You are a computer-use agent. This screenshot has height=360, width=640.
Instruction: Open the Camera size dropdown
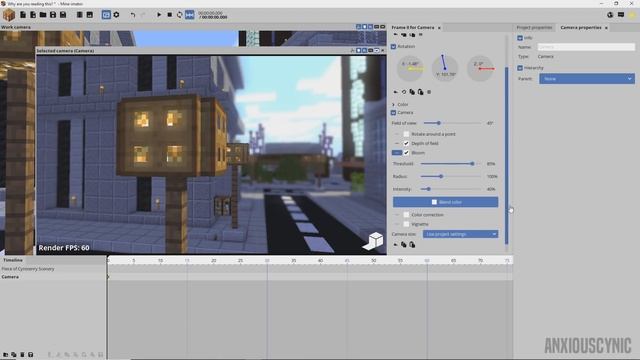pyautogui.click(x=460, y=234)
